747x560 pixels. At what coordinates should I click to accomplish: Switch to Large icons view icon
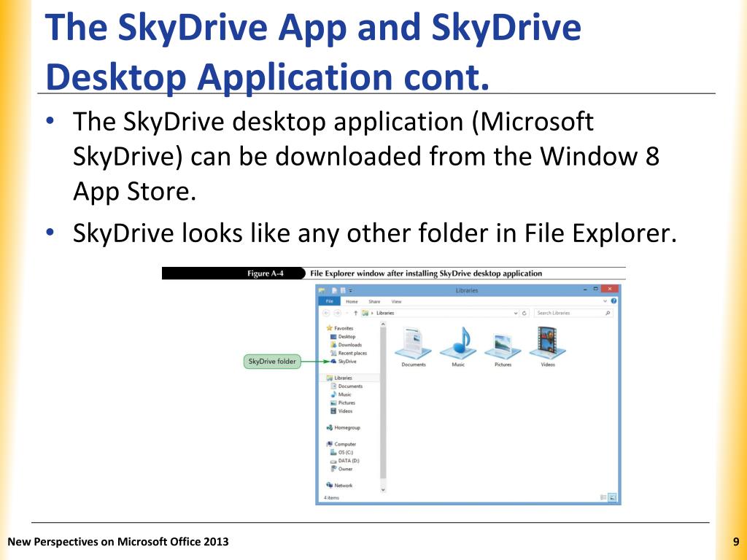point(612,497)
